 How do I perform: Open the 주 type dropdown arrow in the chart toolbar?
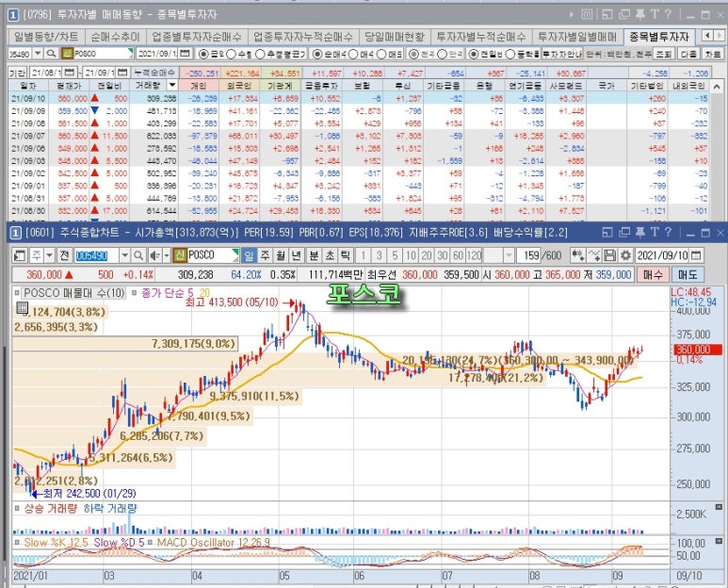[49, 255]
